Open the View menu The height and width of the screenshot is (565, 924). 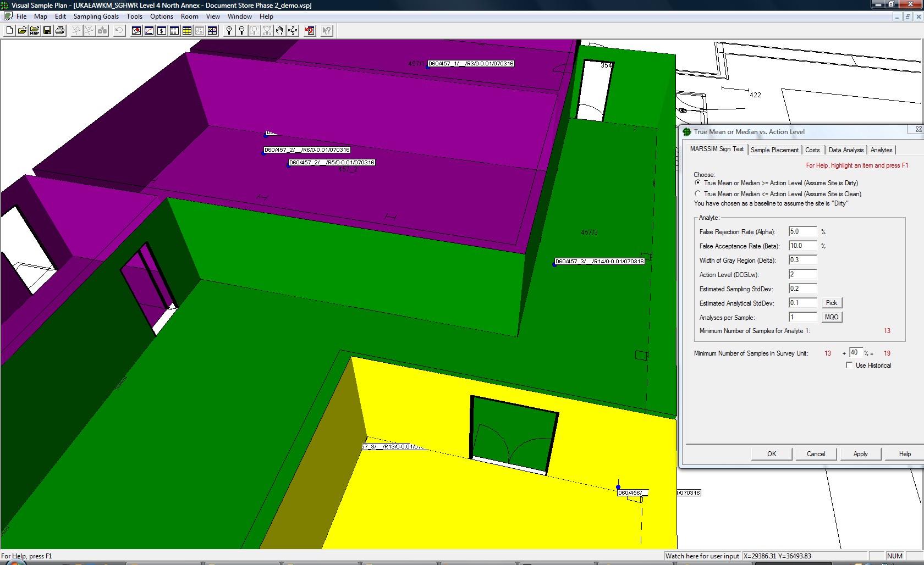[213, 16]
